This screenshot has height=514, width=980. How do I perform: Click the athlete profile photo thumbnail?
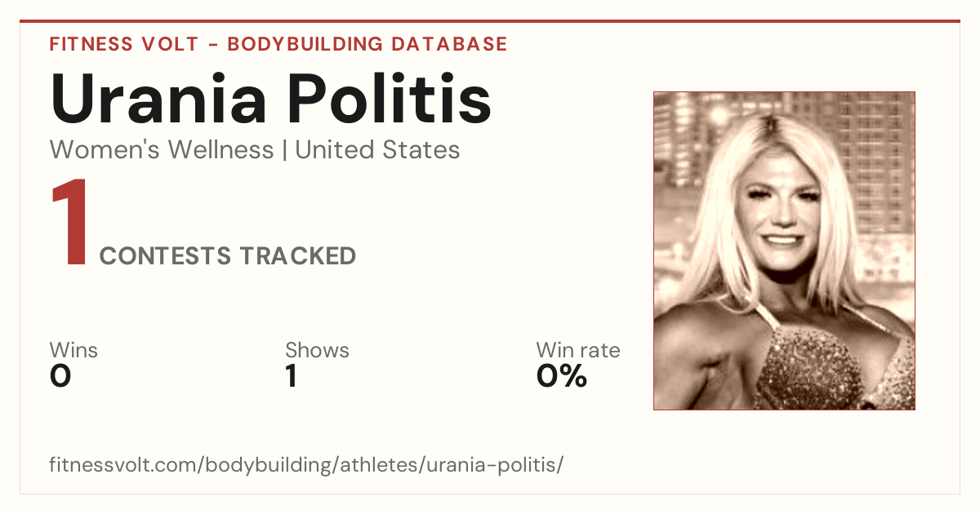coord(784,250)
